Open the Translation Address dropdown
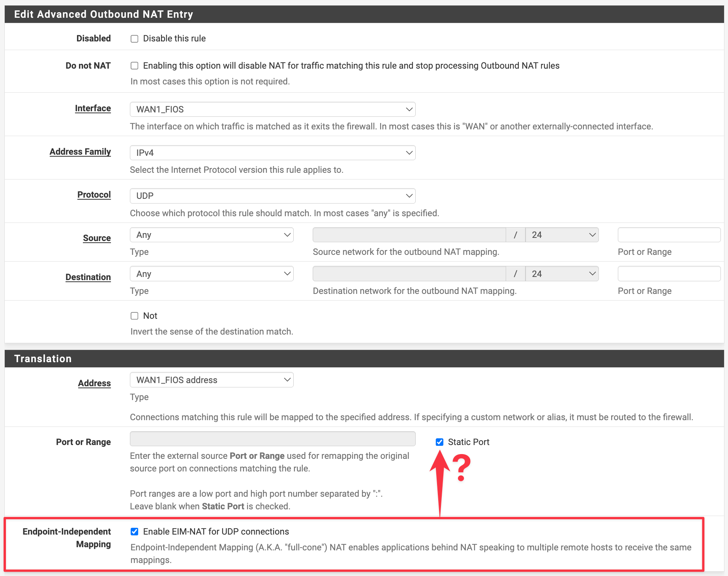The height and width of the screenshot is (576, 728). [x=212, y=380]
